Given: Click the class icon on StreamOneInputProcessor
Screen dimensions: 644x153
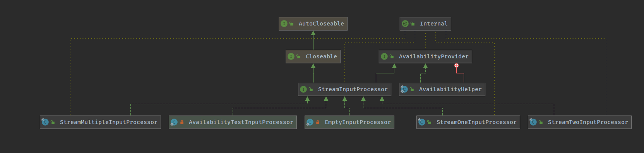Looking at the screenshot, I should (421, 122).
